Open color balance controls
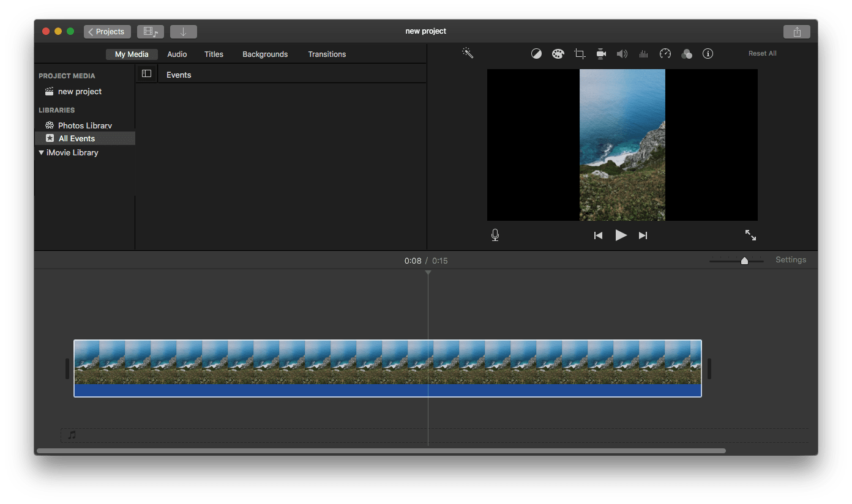852x504 pixels. click(536, 53)
